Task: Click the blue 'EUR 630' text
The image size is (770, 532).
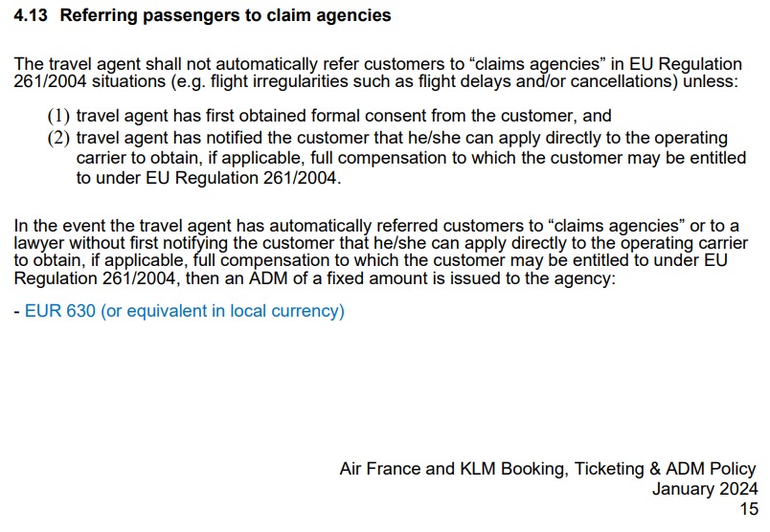Action: [60, 311]
